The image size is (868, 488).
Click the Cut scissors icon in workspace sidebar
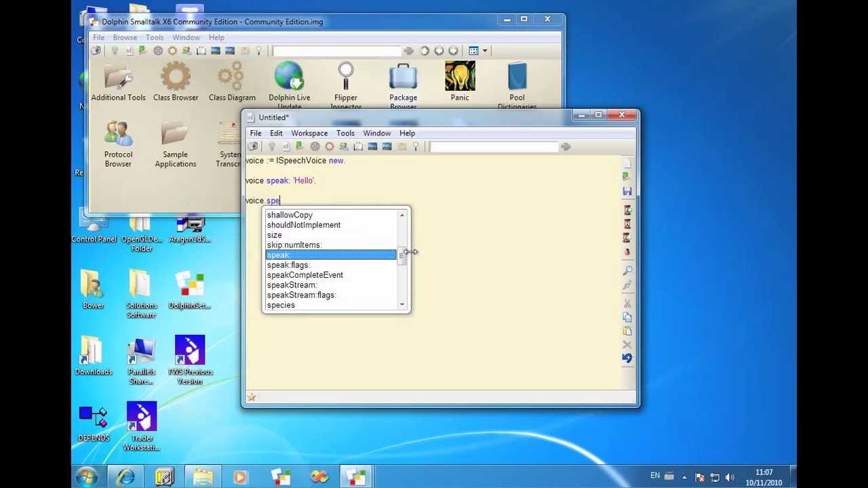627,303
